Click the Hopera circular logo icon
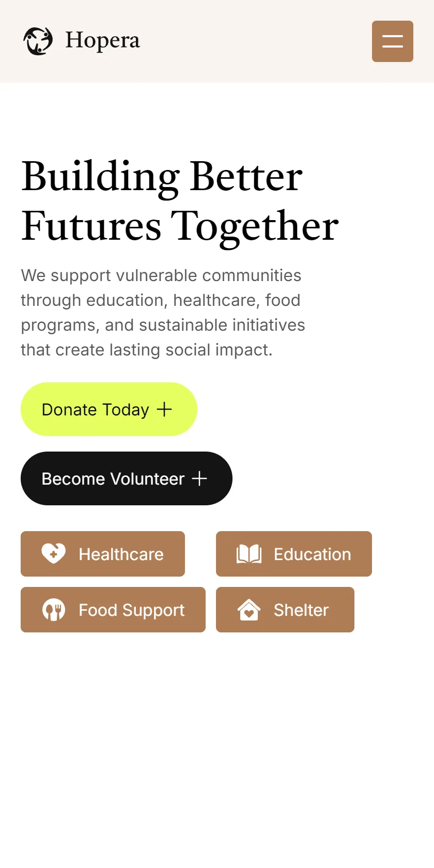434x868 pixels. (x=38, y=41)
